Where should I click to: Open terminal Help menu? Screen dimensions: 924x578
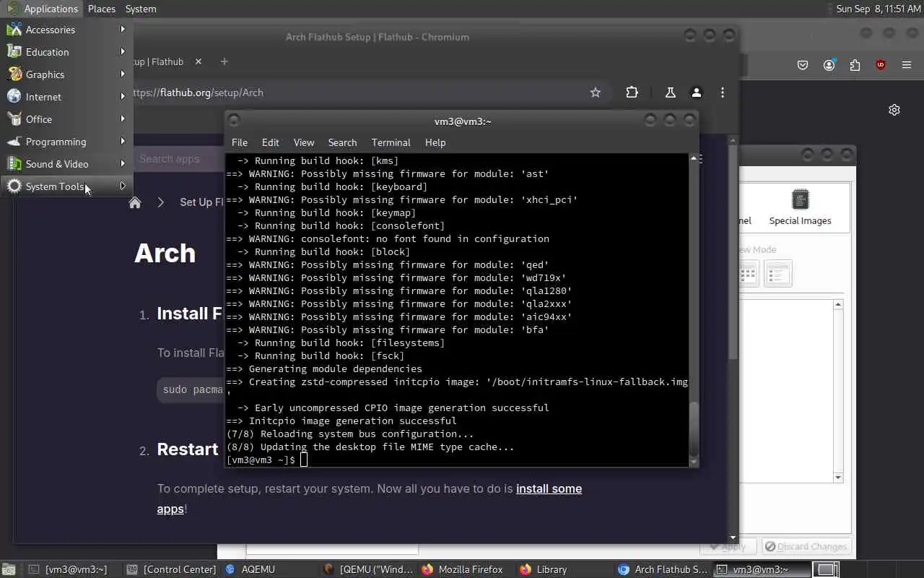coord(435,142)
